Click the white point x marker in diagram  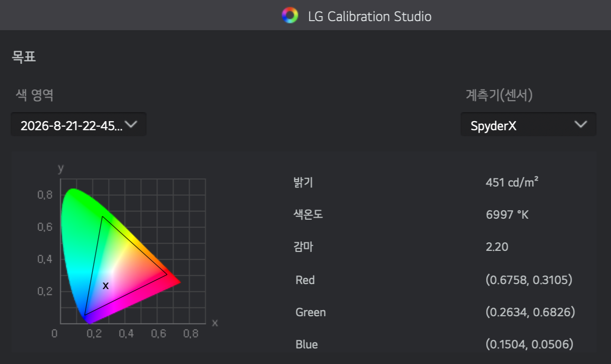click(x=106, y=286)
